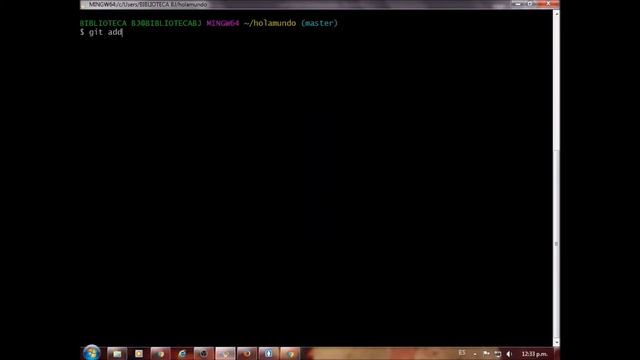Click the '(master)' branch text in the prompt

319,23
